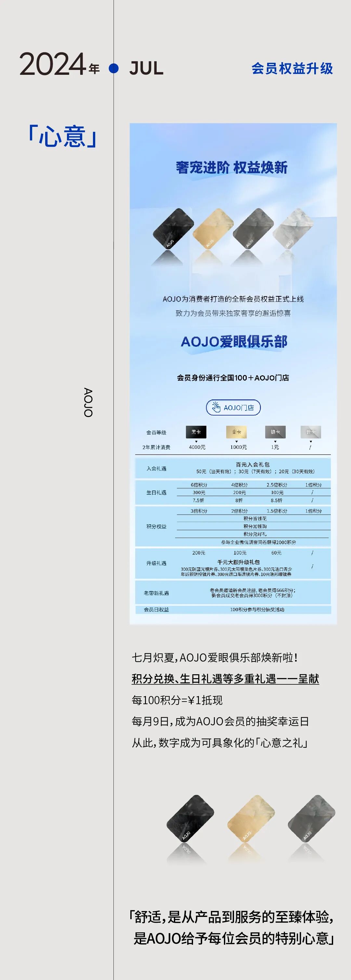Click the 60元 upgrade cell
Screen dimensions: 351x980
(x=277, y=553)
